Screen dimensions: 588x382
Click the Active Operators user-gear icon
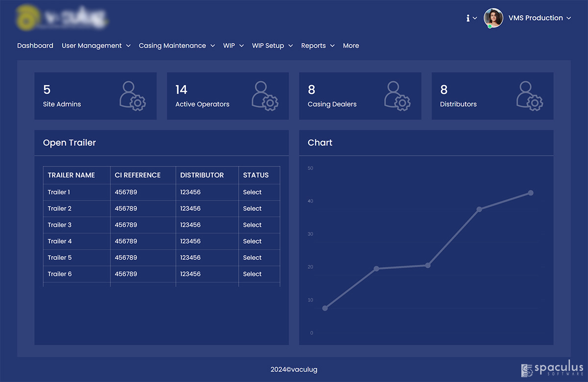[x=265, y=96]
